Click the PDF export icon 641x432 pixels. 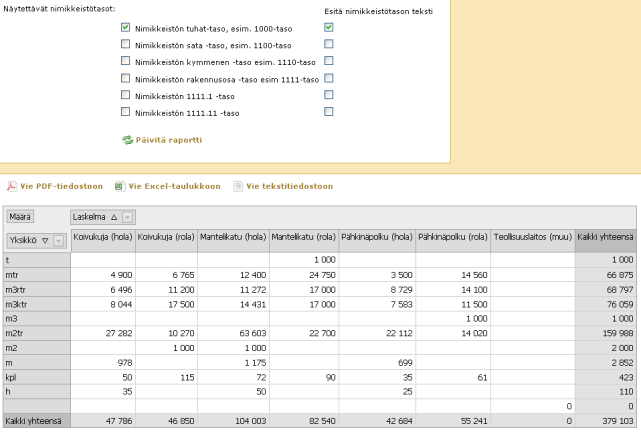pyautogui.click(x=12, y=186)
